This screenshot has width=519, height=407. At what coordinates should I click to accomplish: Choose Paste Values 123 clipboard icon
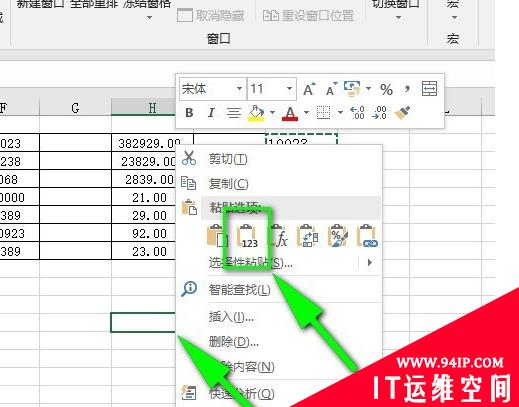247,236
